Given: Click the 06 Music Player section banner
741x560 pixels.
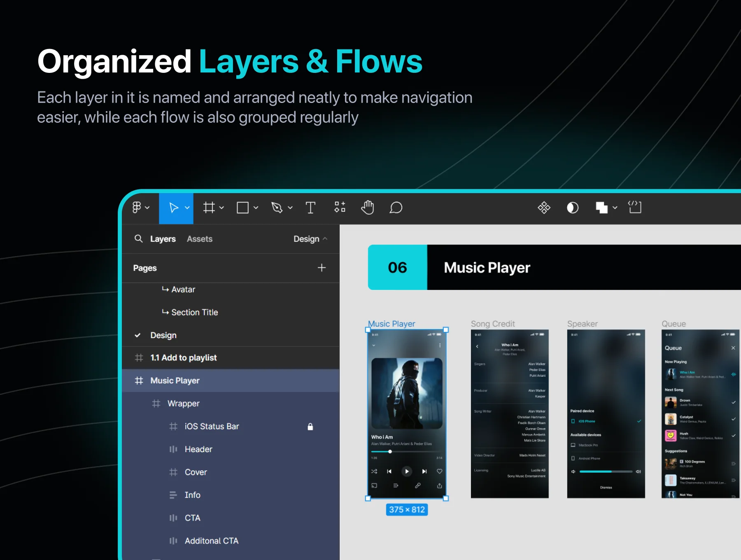Looking at the screenshot, I should (x=555, y=268).
